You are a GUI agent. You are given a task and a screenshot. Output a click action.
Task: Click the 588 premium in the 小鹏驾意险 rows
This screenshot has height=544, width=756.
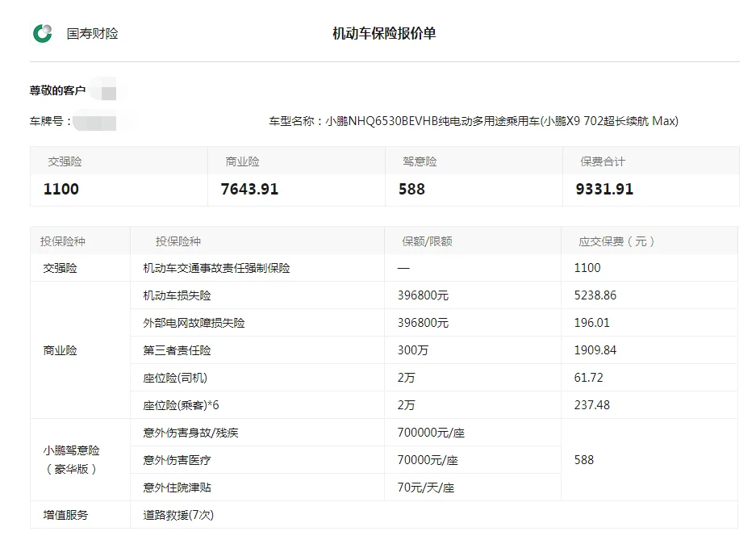click(584, 461)
